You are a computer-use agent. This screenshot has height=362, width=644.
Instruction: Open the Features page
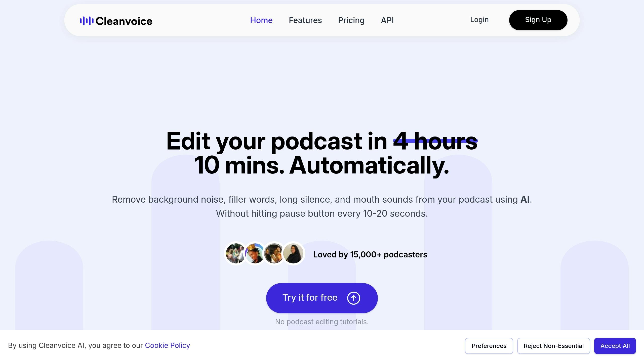pos(305,20)
